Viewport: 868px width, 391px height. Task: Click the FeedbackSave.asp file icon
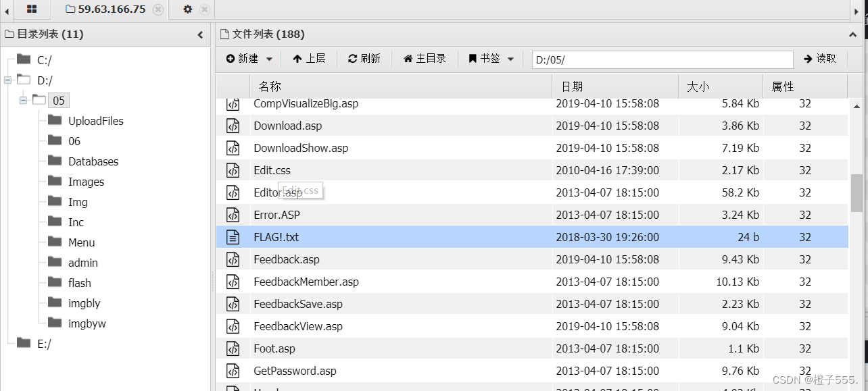tap(233, 304)
